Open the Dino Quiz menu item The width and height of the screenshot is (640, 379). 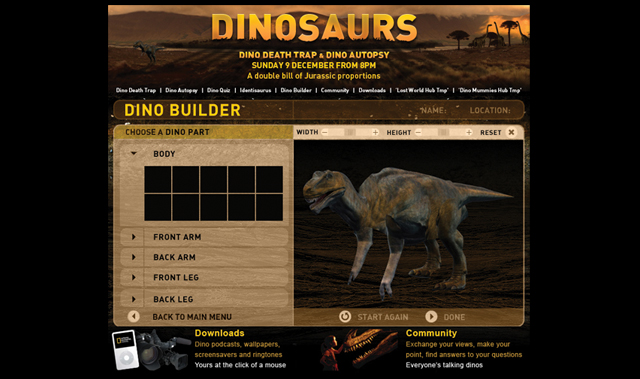click(218, 90)
